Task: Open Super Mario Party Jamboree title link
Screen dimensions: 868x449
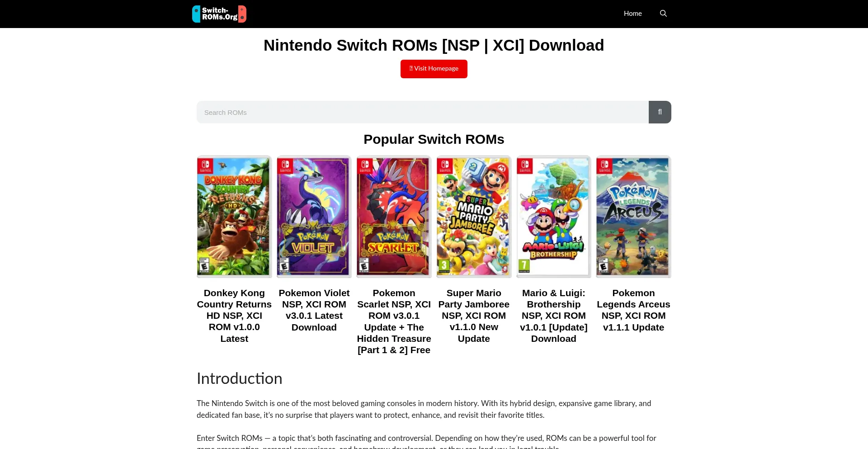Action: pos(474,316)
